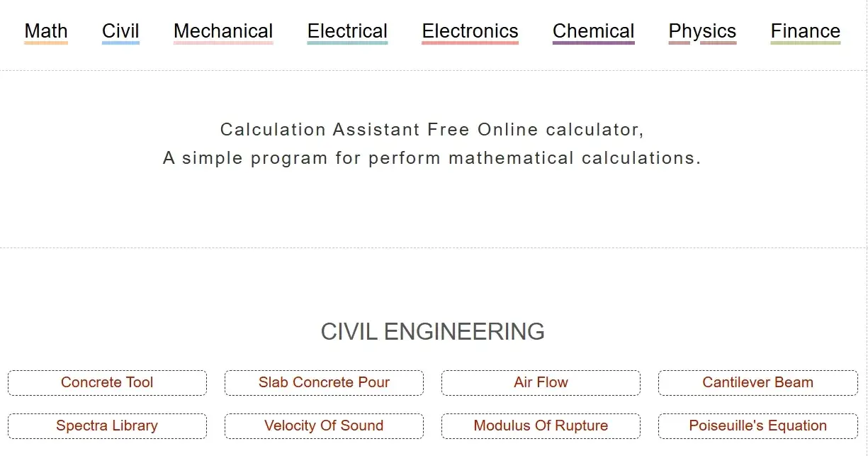Open the Mechanical calculators section
Screen dimensions: 868x456
pyautogui.click(x=222, y=31)
